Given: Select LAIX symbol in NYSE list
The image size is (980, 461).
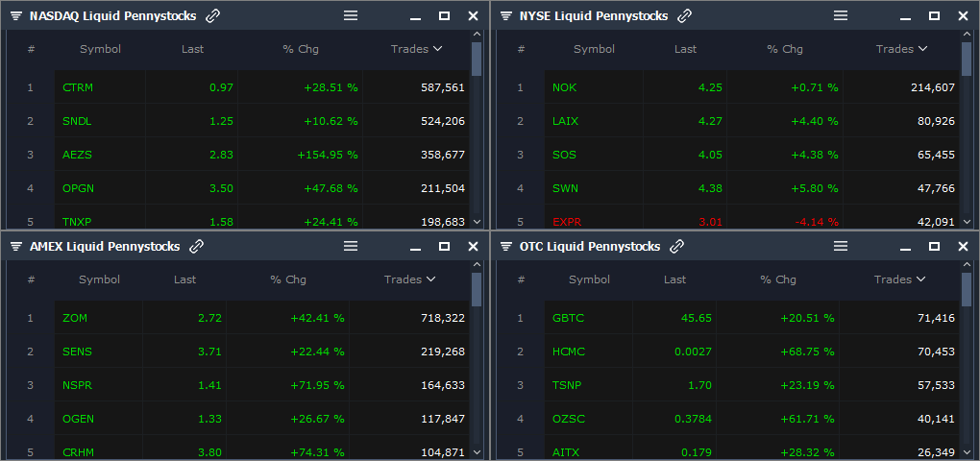Looking at the screenshot, I should (566, 121).
